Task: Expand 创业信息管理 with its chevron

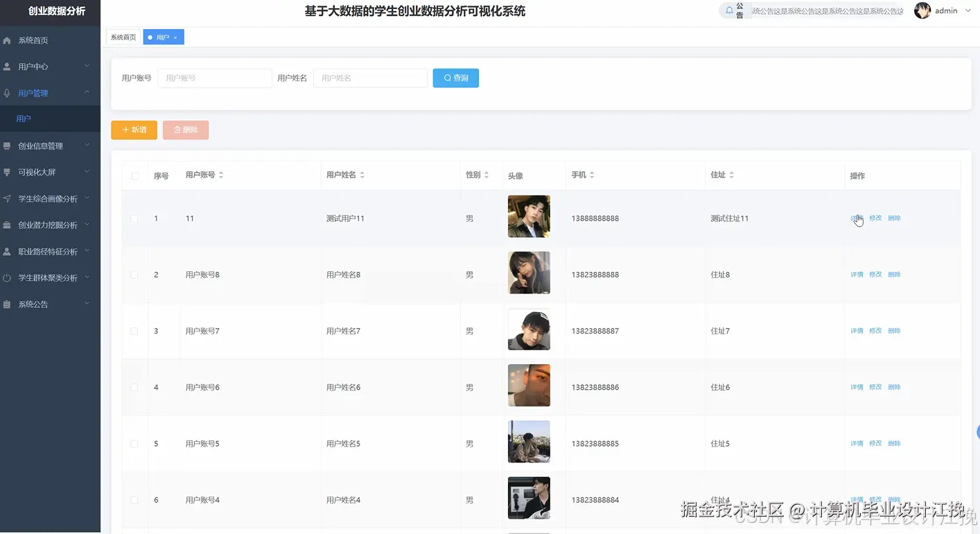Action: coord(87,145)
